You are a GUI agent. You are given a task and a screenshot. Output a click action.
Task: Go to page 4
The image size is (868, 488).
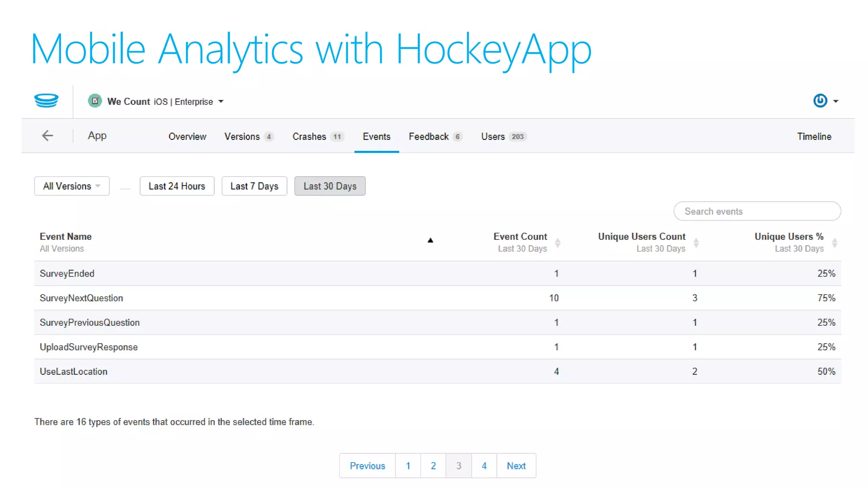(x=484, y=466)
